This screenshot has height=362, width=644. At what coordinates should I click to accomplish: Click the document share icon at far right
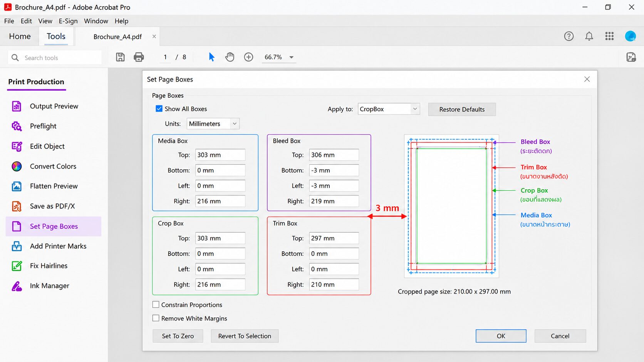click(631, 57)
